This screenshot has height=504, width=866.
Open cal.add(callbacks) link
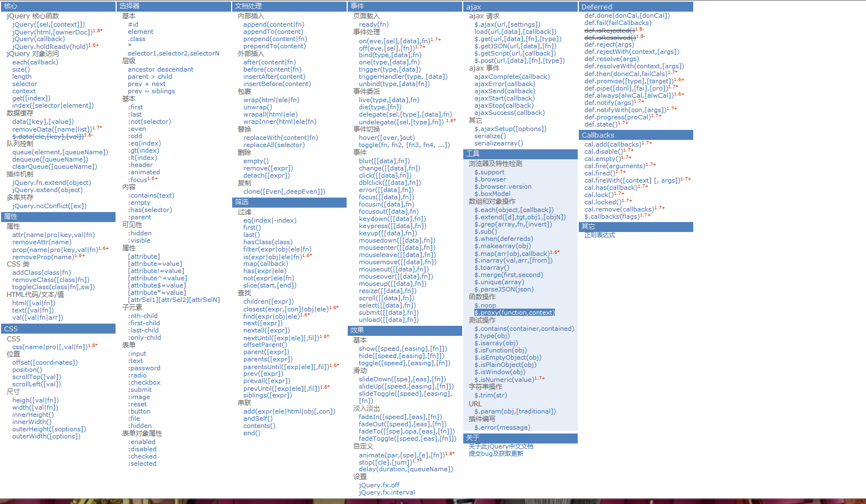tap(613, 144)
